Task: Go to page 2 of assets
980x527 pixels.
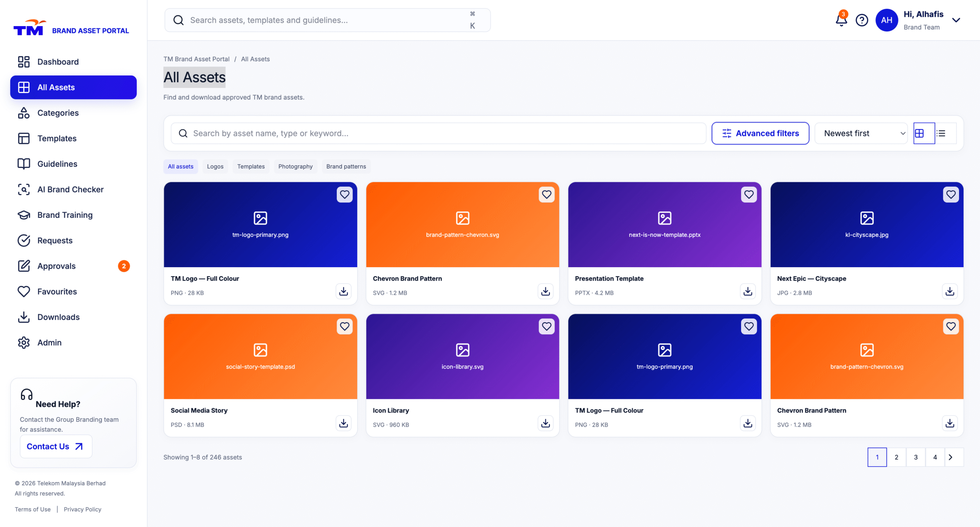Action: (897, 457)
